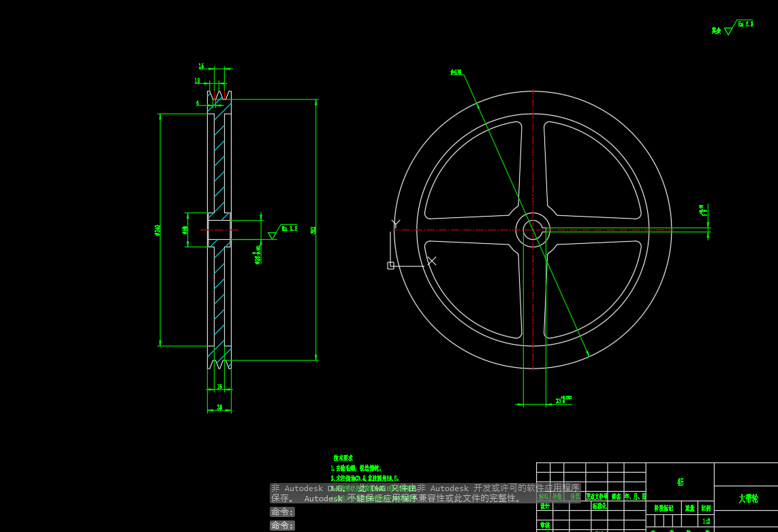Select the dimension text 4 near groove
Screen dimensions: 778x532
(x=198, y=103)
